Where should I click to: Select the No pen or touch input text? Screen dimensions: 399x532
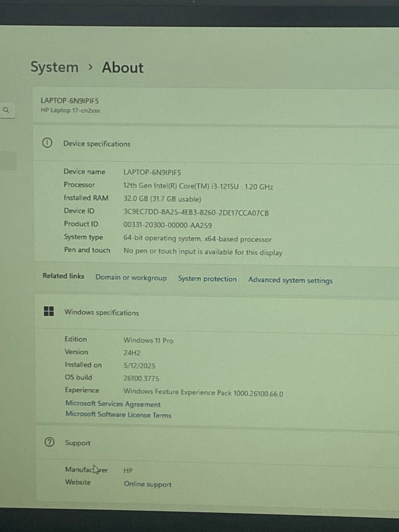click(x=203, y=252)
